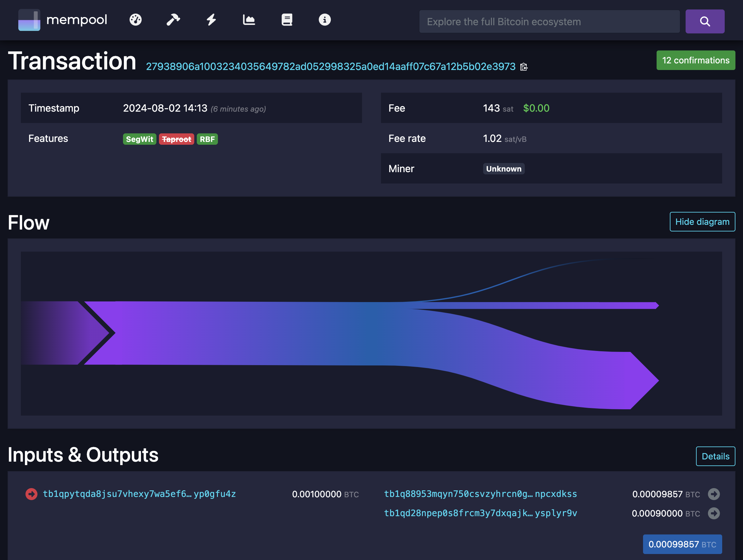This screenshot has height=560, width=743.
Task: Open the transaction ID hash link
Action: coord(331,67)
